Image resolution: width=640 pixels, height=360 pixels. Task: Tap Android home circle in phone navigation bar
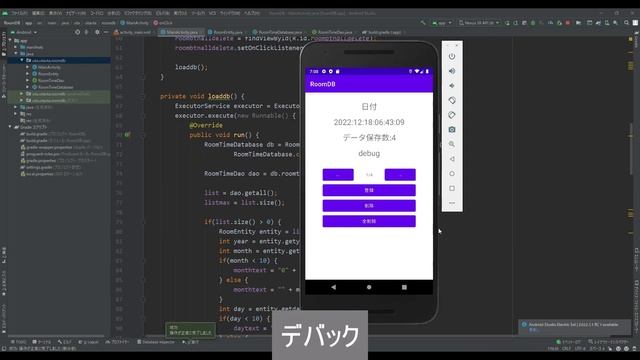(x=369, y=287)
